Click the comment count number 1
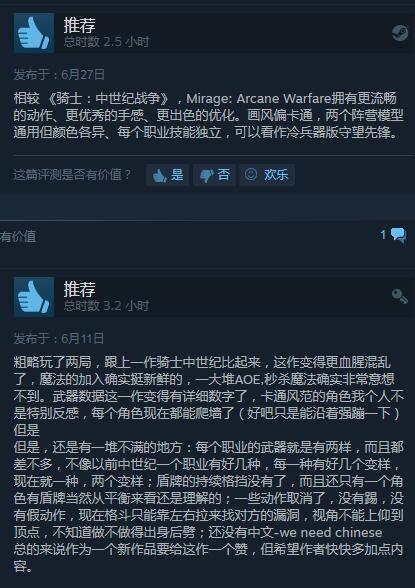Viewport: 415px width, 588px height. (x=383, y=235)
